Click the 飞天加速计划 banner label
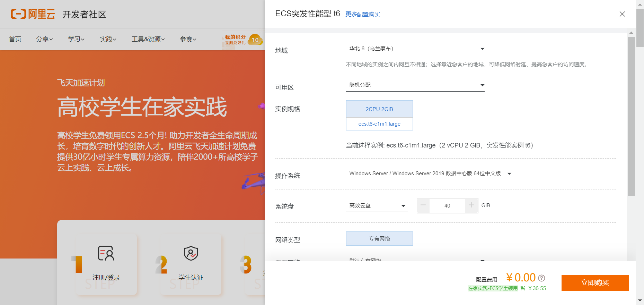 tap(81, 83)
